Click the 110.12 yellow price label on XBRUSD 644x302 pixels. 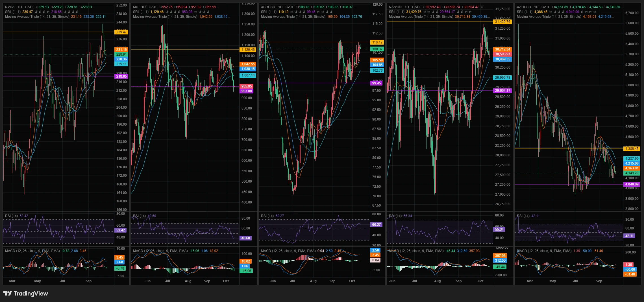click(377, 42)
